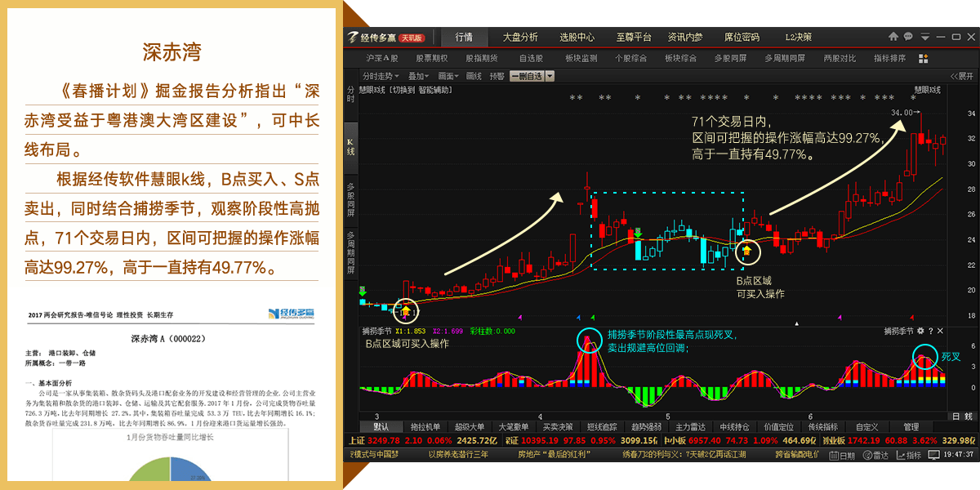Select the 买卖决策 indicator tab

tap(558, 427)
